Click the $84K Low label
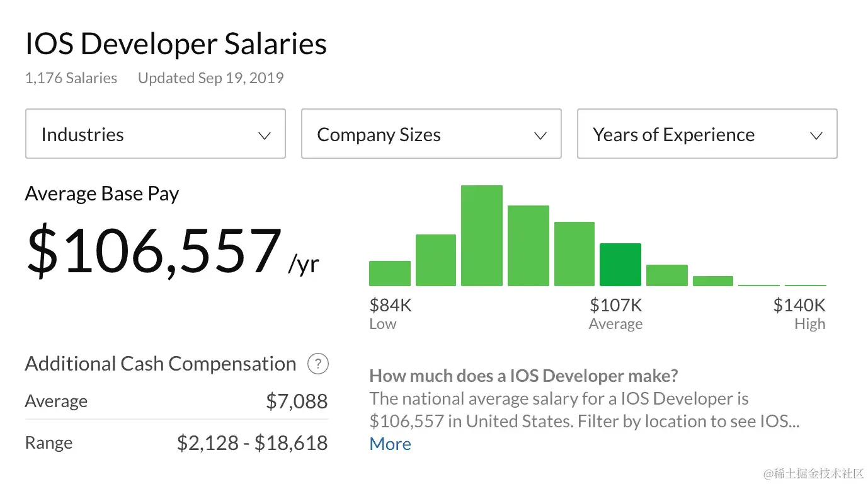Image resolution: width=868 pixels, height=484 pixels. tap(390, 305)
